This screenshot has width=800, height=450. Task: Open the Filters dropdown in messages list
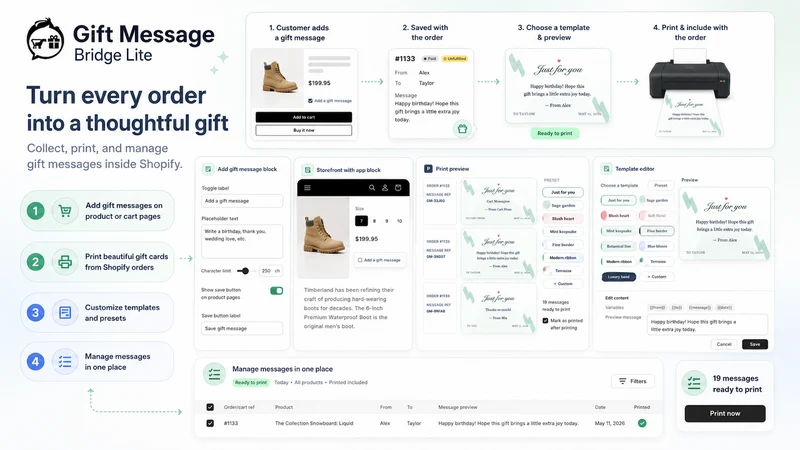[633, 381]
